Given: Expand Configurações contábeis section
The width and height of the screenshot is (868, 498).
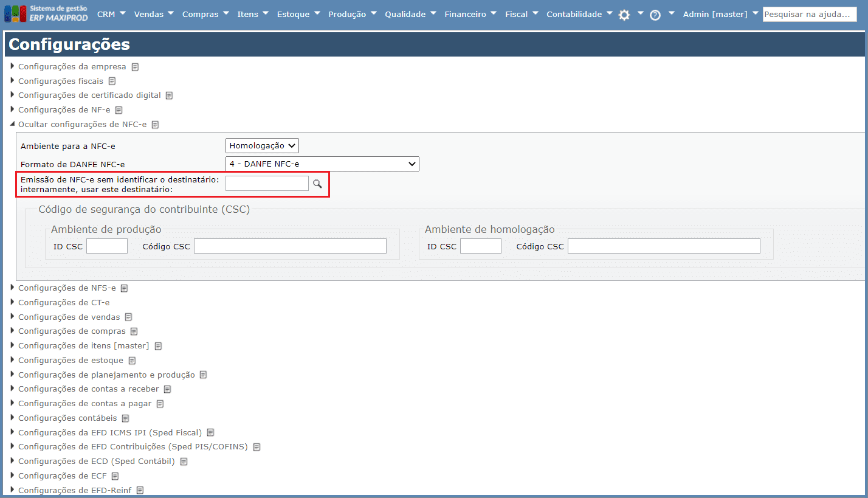Looking at the screenshot, I should 13,418.
